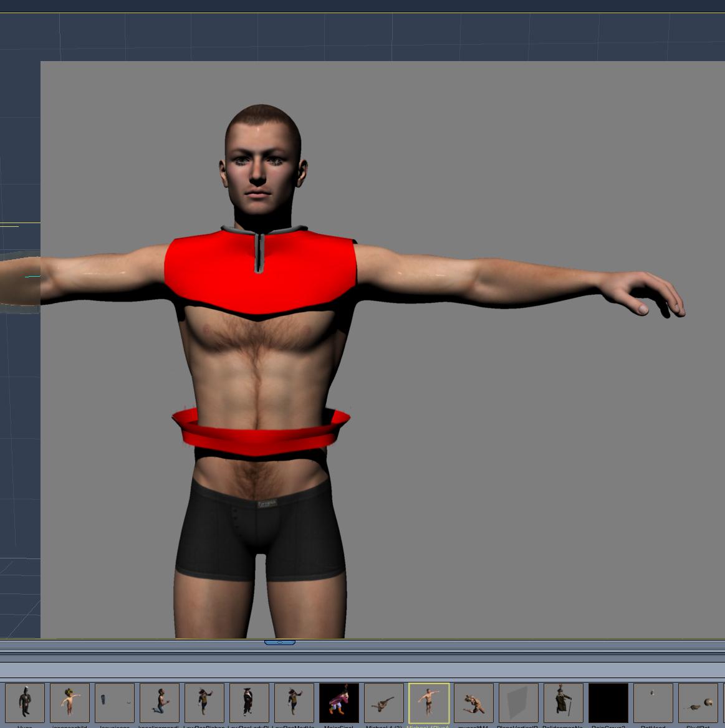This screenshot has height=728, width=725.
Task: Choose the LowResMedHe library thumbnail
Action: (294, 702)
